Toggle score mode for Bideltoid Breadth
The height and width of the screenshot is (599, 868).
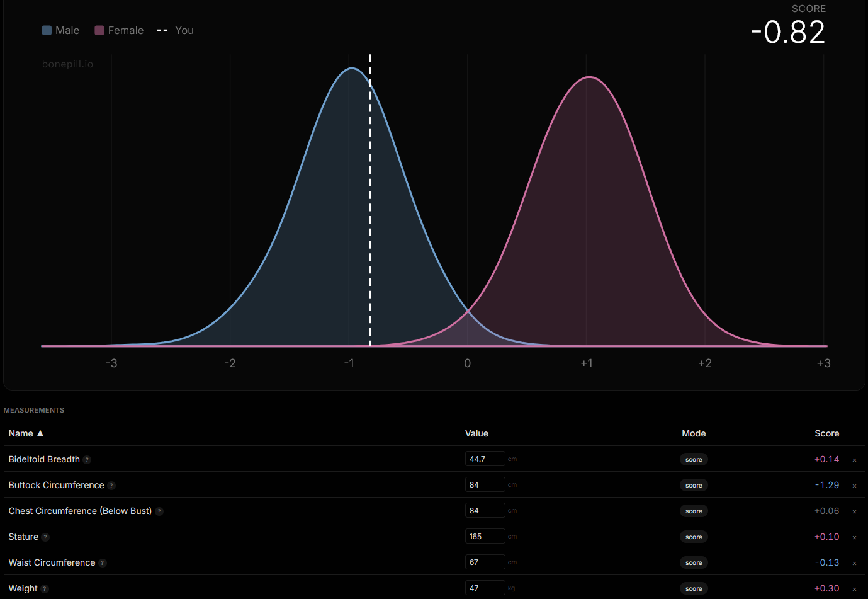pyautogui.click(x=694, y=459)
